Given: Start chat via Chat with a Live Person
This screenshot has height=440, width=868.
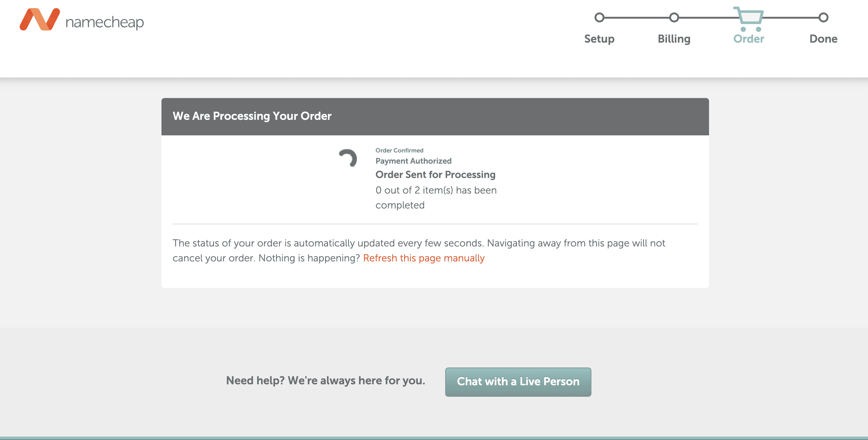Looking at the screenshot, I should click(518, 382).
